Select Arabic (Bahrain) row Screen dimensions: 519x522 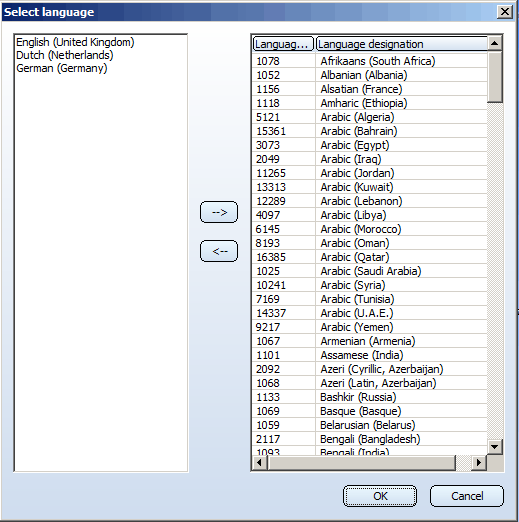click(370, 131)
